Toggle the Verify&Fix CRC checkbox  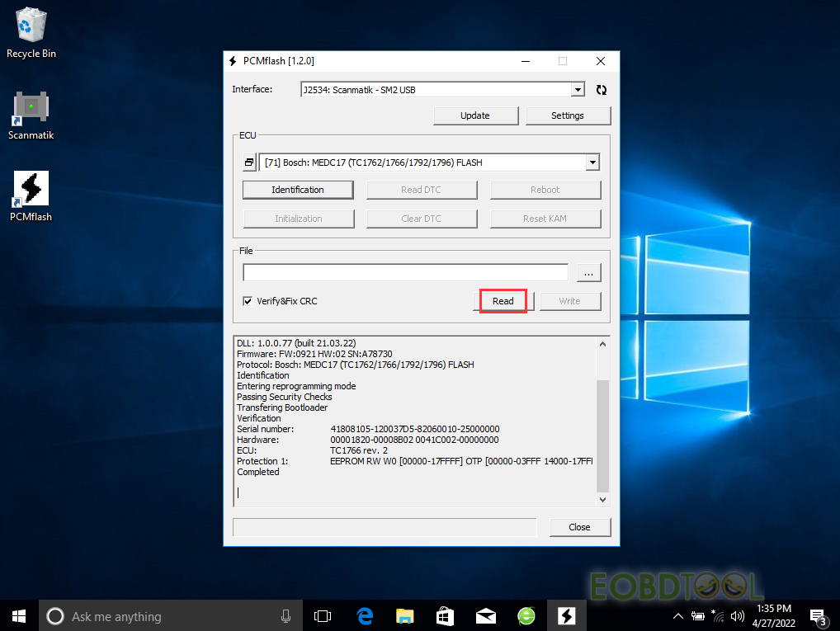[x=248, y=301]
